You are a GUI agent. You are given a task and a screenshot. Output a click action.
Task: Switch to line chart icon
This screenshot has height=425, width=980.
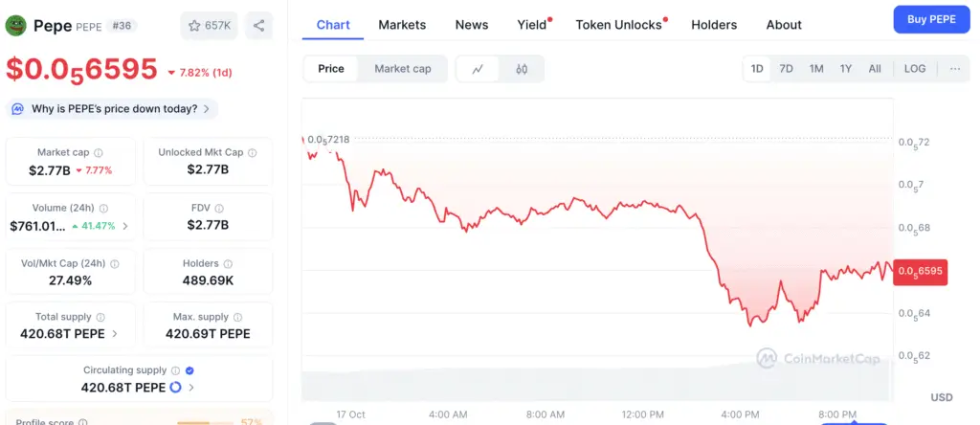point(478,69)
